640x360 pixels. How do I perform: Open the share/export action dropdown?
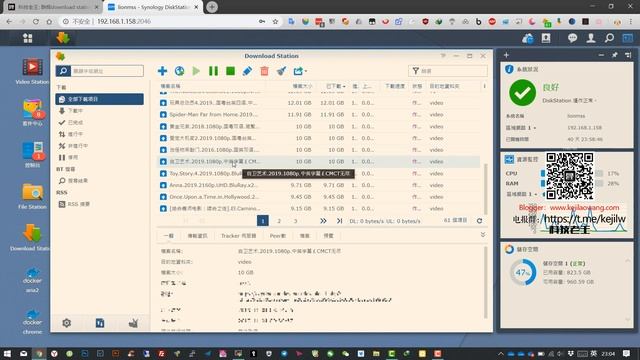pos(300,71)
